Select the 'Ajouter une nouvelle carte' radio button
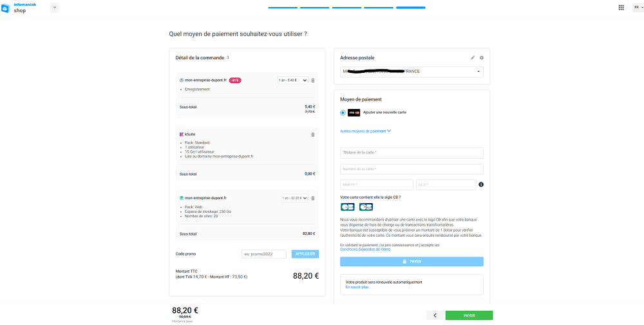644x325 pixels. 343,112
